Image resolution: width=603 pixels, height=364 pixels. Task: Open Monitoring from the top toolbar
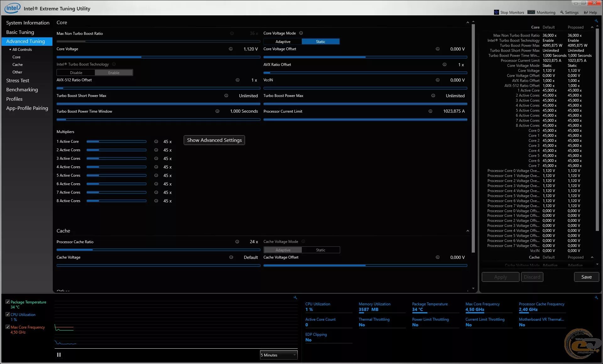coord(541,13)
